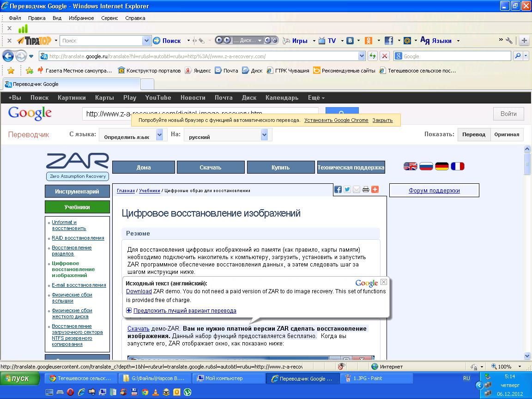Viewport: 532px width, 399px height.
Task: Switch to 'Мой компьютер' taskbar window
Action: (228, 378)
